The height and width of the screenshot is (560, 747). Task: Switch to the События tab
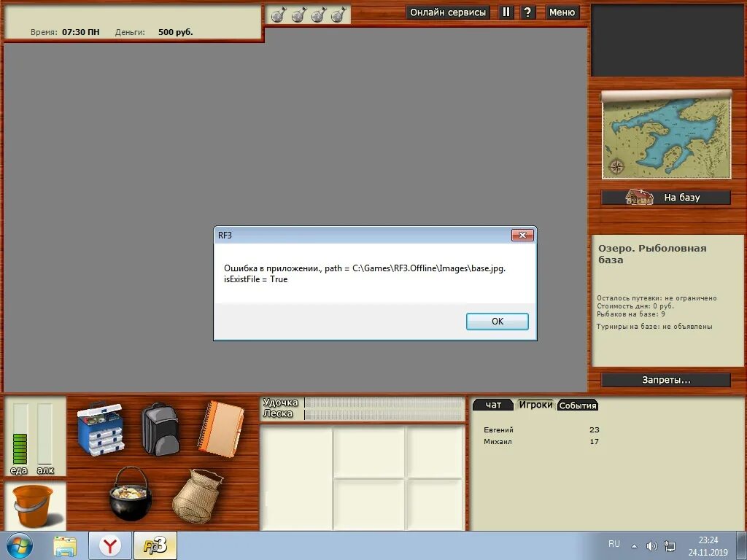pos(578,405)
